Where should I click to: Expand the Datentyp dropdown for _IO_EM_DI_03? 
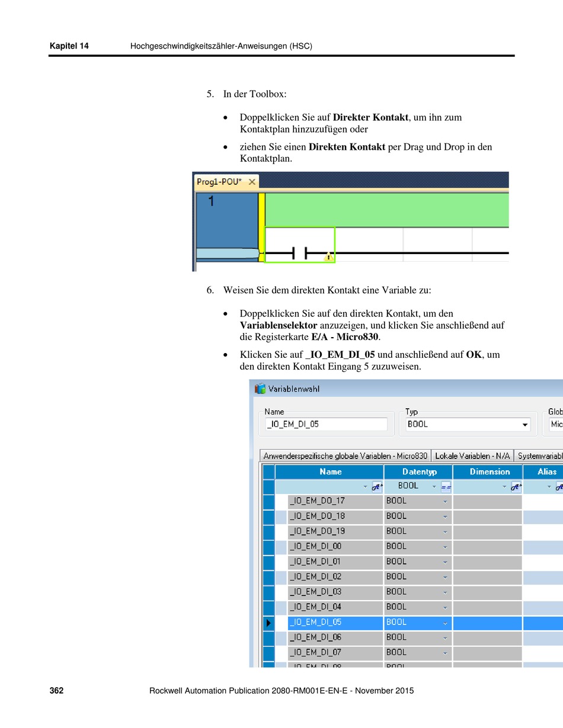(x=445, y=592)
